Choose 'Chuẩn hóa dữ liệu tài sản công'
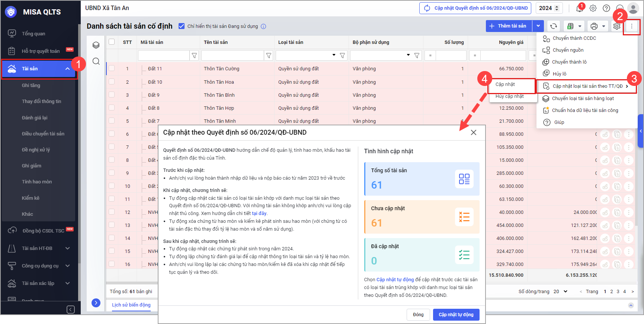Viewport: 644px width, 324px height. 585,110
